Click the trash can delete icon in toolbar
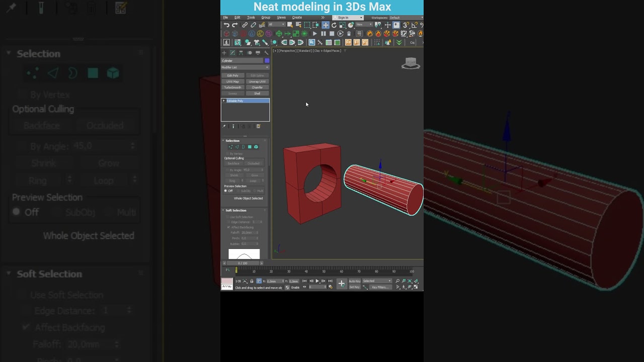 pos(349,34)
